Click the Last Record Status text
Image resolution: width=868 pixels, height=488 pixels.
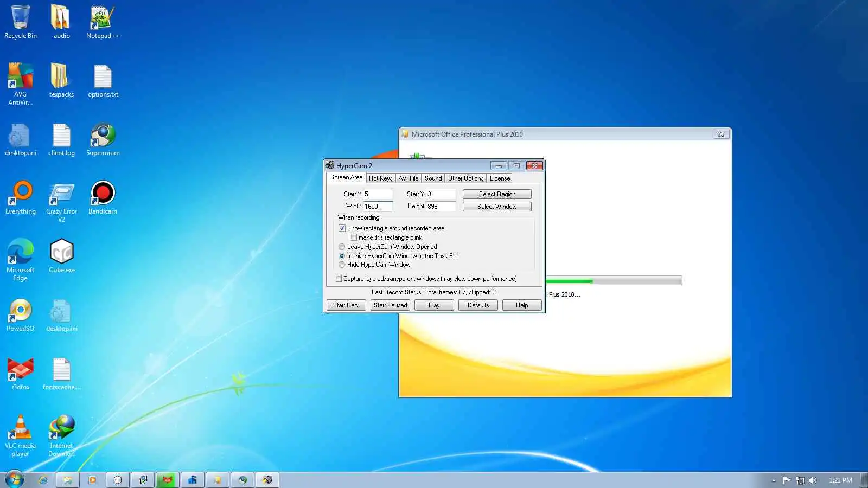tap(433, 292)
